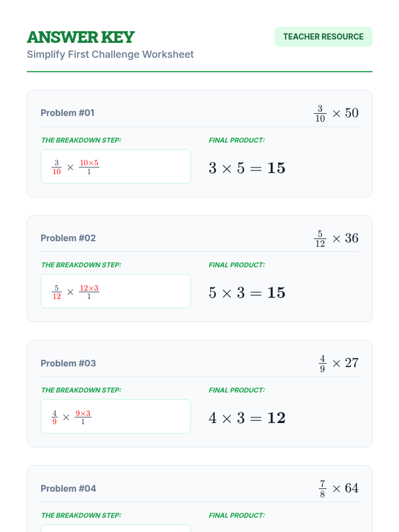This screenshot has height=532, width=399.
Task: Select the 5 × 3 = 15 final product
Action: point(247,293)
